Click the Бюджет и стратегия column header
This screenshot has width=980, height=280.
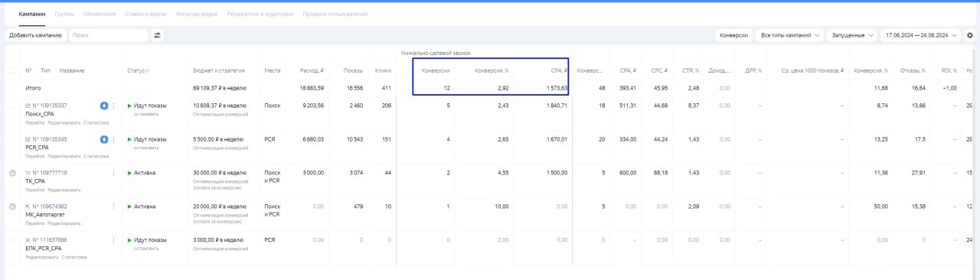click(218, 70)
